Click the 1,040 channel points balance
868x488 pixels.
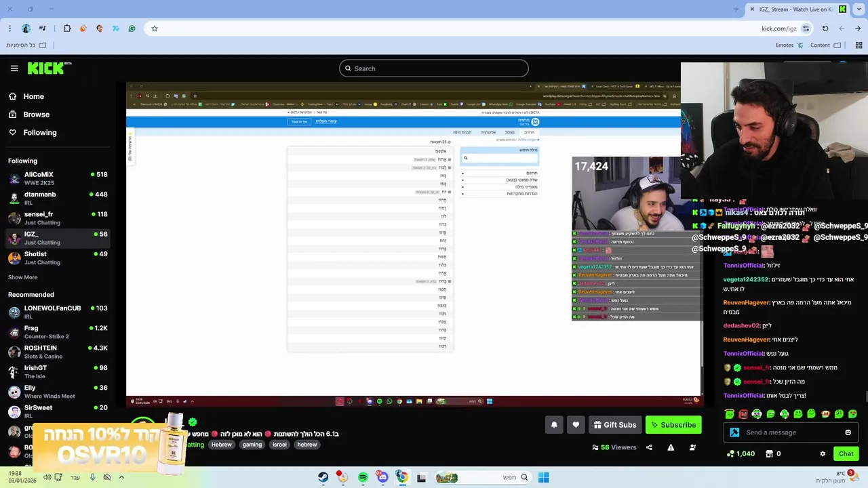741,453
